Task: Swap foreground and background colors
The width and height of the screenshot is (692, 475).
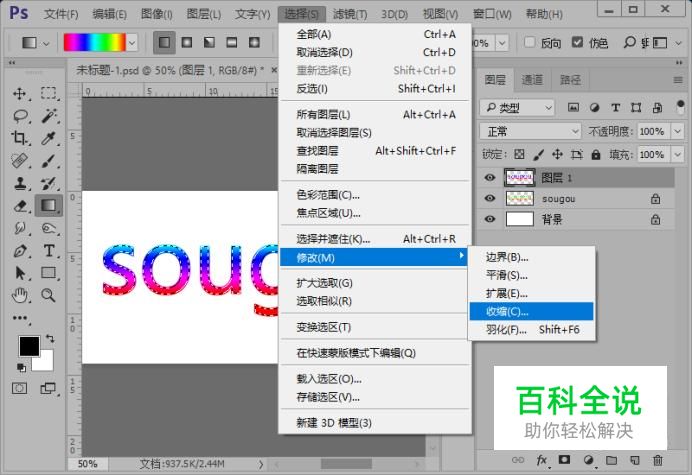Action: (x=50, y=339)
